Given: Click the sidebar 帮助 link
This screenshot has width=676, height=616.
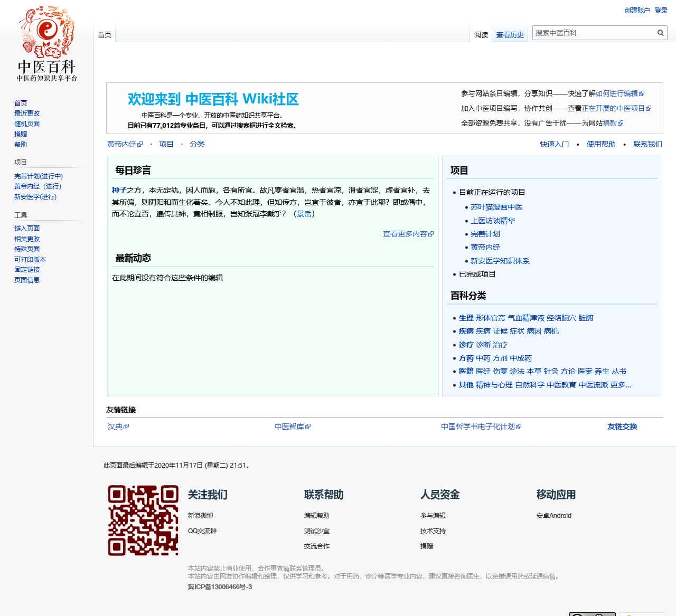Looking at the screenshot, I should (21, 145).
